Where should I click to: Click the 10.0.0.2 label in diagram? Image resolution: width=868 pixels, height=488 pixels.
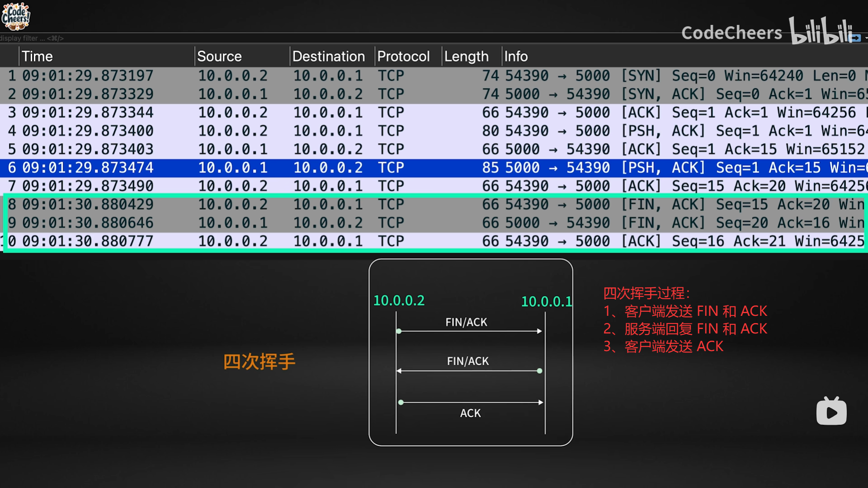pyautogui.click(x=399, y=300)
